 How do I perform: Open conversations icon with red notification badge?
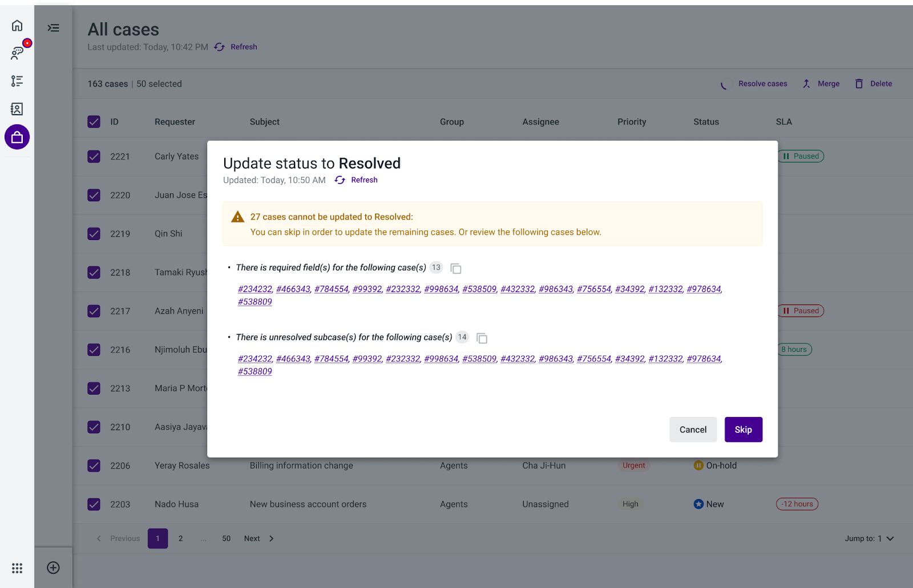point(17,53)
